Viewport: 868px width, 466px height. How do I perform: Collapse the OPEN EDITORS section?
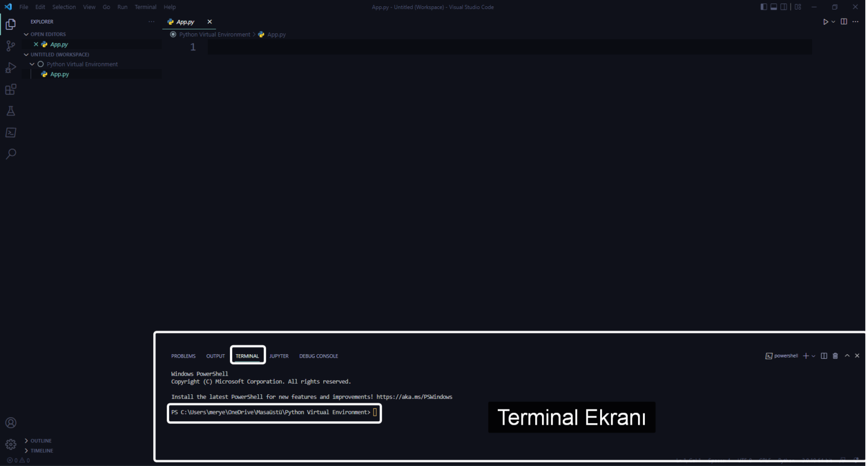[x=26, y=34]
